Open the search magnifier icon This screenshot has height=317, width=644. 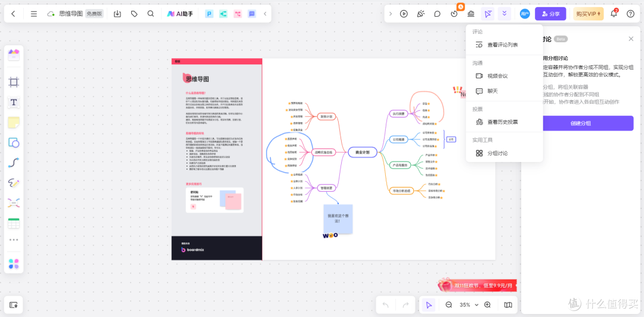(x=151, y=14)
